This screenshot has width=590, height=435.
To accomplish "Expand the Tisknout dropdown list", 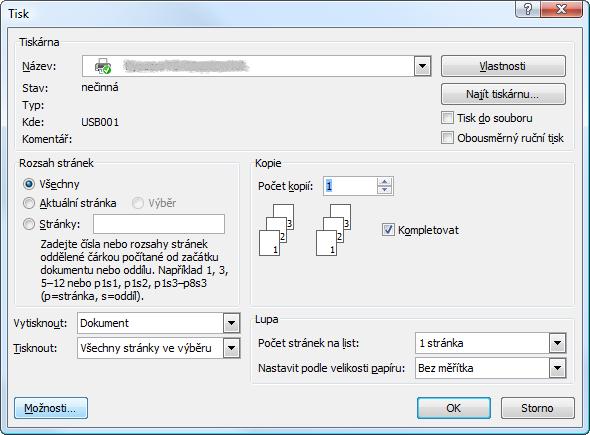I will 231,348.
